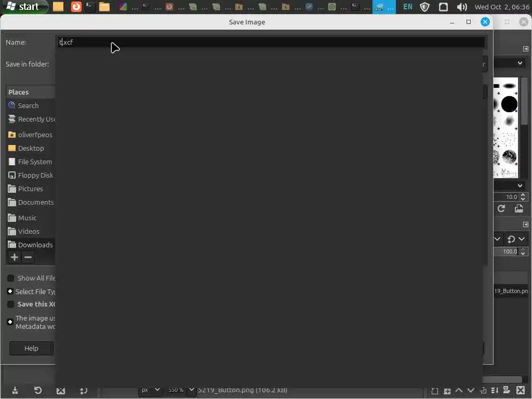Select the Downloads folder bookmark
Viewport: 532px width, 399px height.
pos(30,245)
